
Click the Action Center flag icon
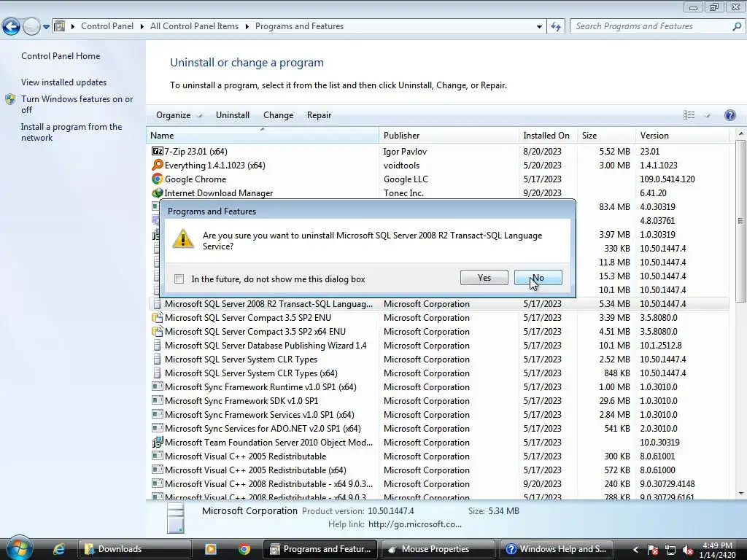pos(653,550)
